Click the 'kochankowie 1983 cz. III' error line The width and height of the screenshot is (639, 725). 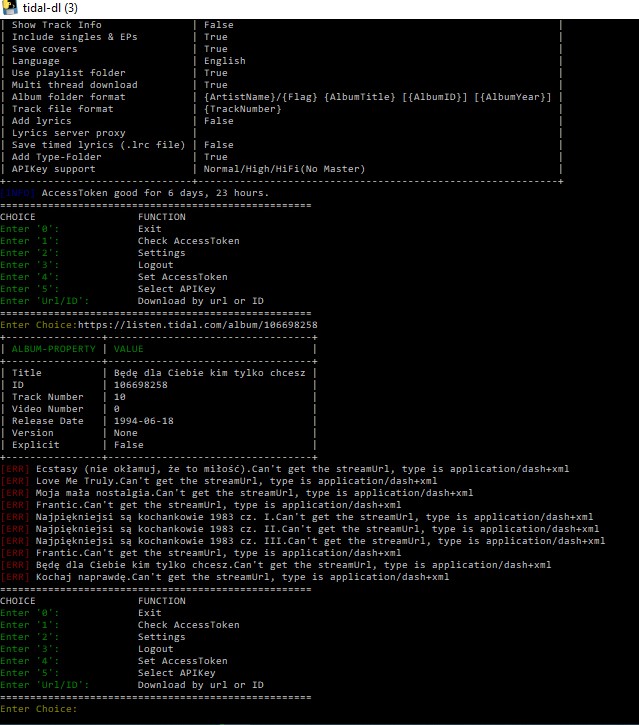coord(303,541)
